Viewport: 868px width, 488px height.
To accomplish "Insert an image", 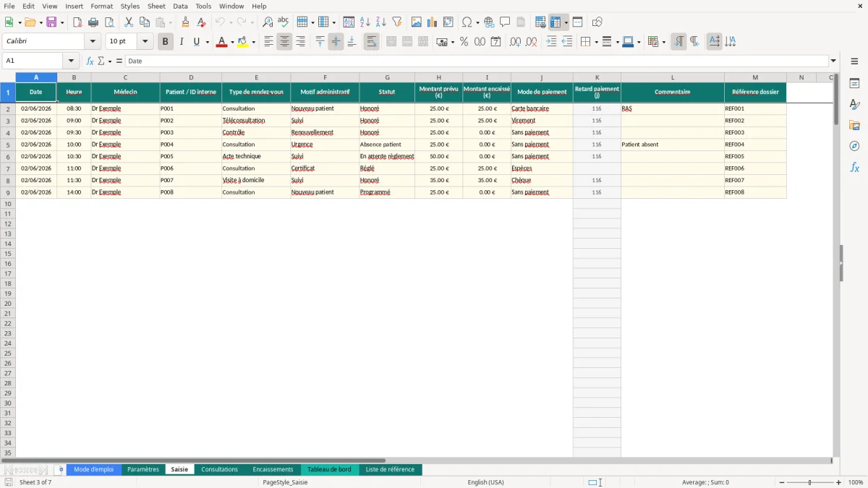I will tap(416, 22).
